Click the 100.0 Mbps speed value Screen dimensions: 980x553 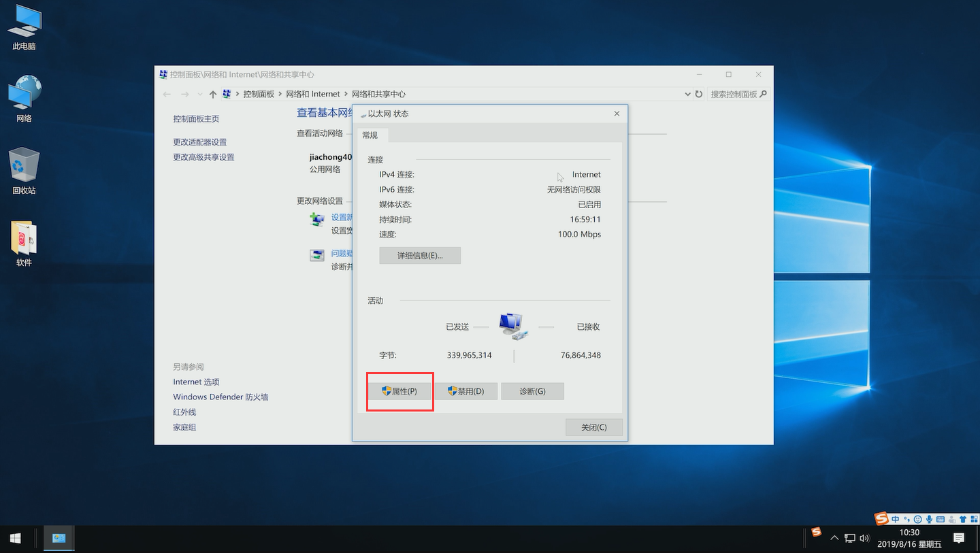coord(579,234)
